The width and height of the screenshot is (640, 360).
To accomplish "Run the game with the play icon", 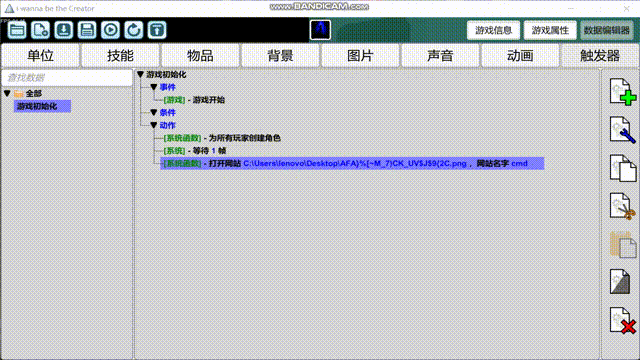I will click(111, 30).
